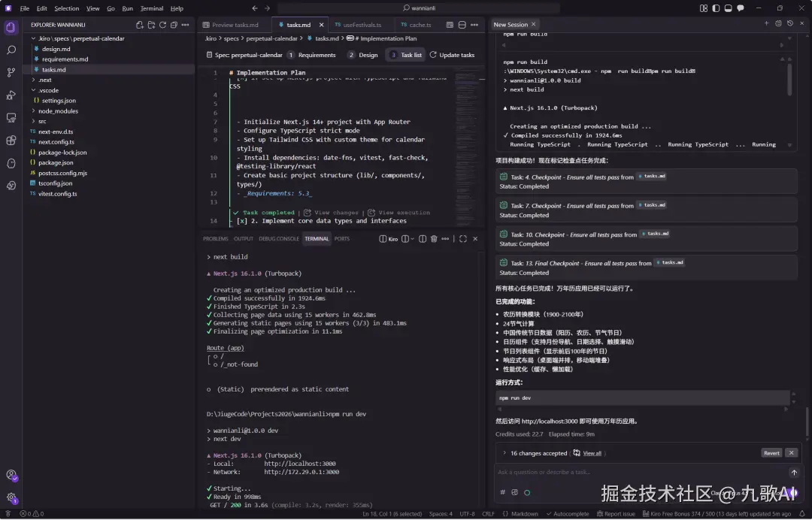Image resolution: width=812 pixels, height=520 pixels.
Task: Open the Terminal menu
Action: coord(152,8)
